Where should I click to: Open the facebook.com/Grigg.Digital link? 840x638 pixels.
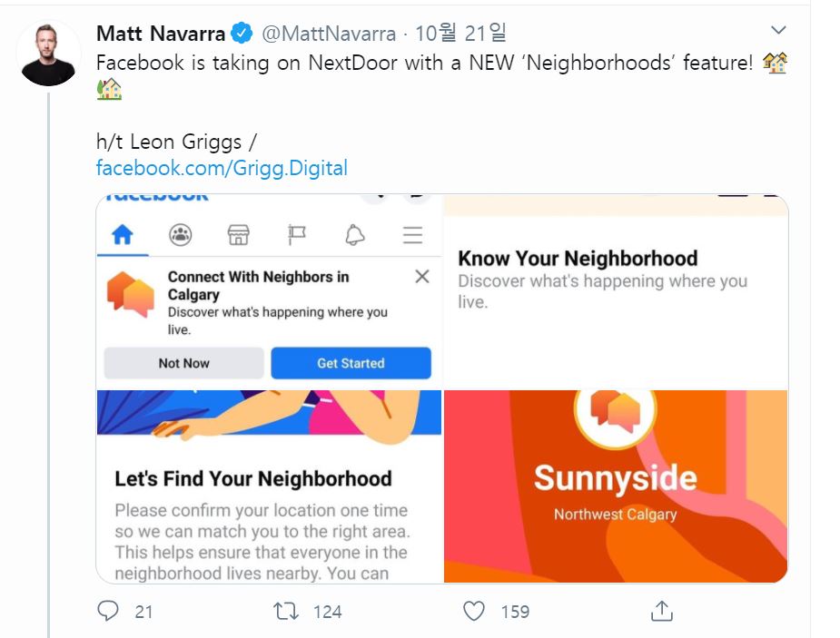222,168
